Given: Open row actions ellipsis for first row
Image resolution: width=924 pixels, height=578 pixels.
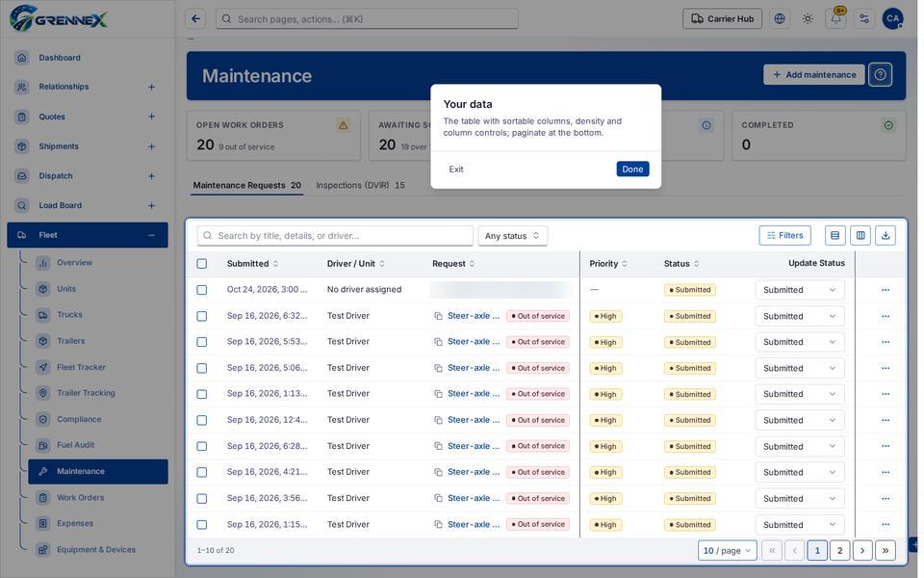Looking at the screenshot, I should [885, 290].
